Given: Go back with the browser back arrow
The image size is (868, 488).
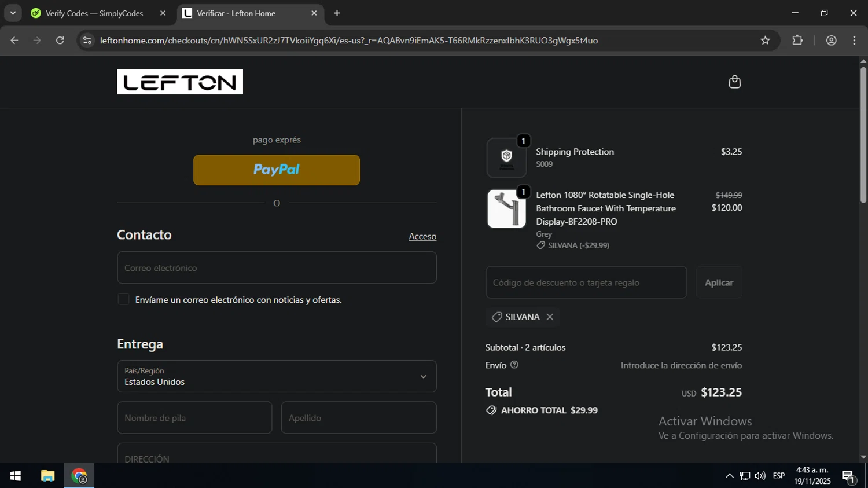Looking at the screenshot, I should point(14,40).
